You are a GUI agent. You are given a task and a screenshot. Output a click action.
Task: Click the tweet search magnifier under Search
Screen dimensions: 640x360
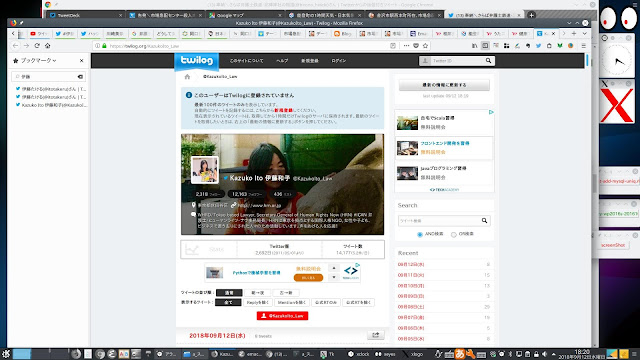484,221
